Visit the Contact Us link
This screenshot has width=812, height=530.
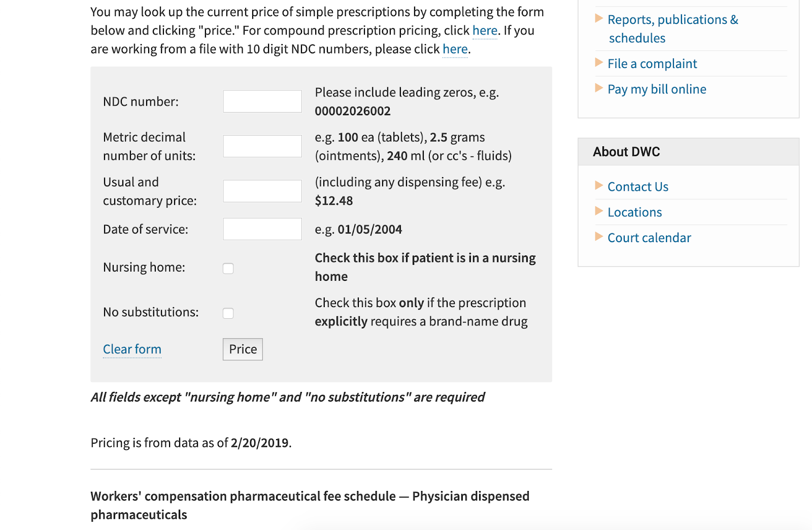tap(638, 187)
